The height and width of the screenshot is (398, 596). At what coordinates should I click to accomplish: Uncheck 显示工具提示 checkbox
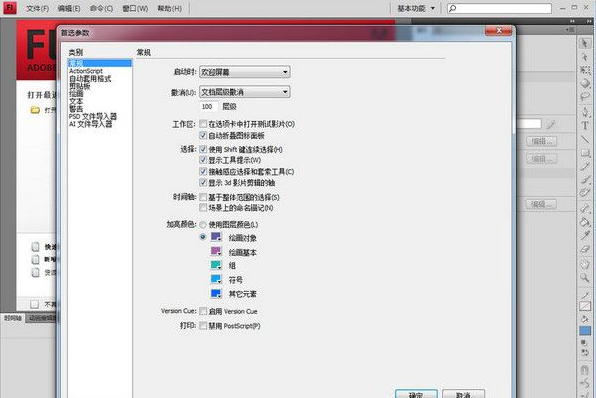pos(203,160)
